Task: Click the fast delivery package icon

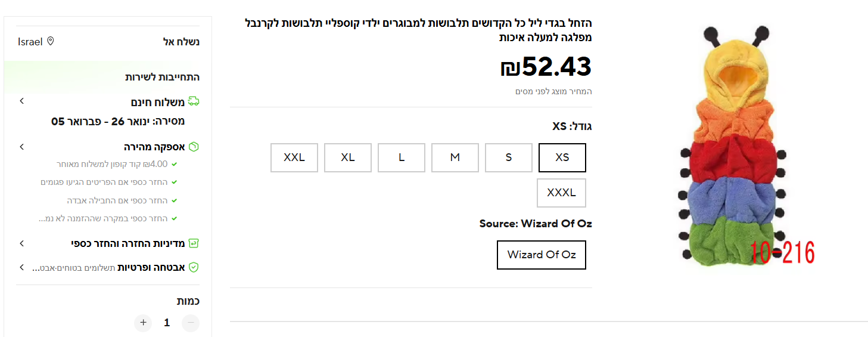Action: pos(194,147)
